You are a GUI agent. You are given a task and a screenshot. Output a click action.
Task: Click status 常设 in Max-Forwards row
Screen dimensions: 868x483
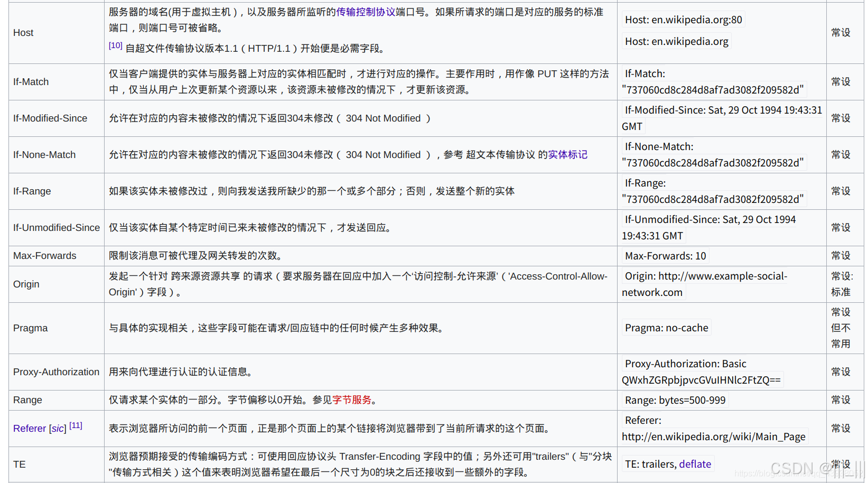pyautogui.click(x=841, y=256)
